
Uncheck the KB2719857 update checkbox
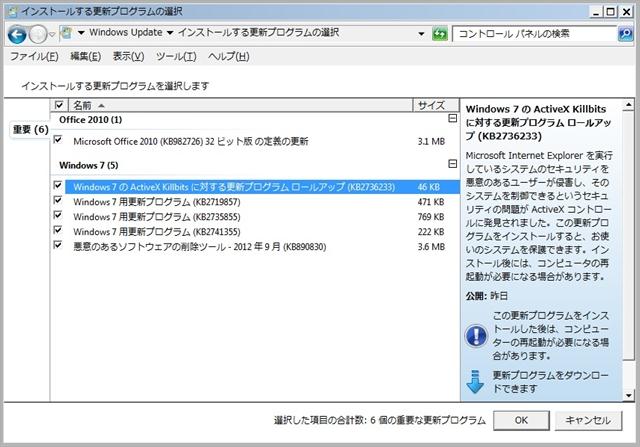[58, 200]
